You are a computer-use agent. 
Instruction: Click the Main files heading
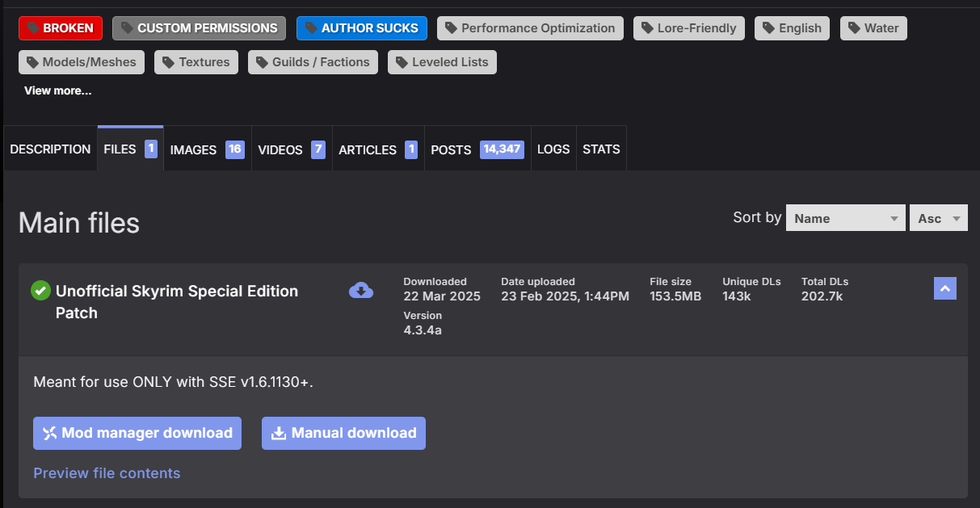point(79,223)
